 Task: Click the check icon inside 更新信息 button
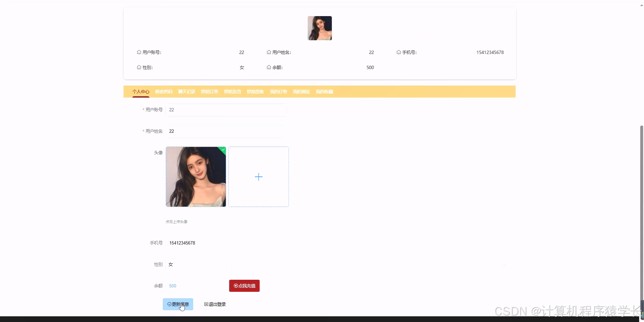169,304
